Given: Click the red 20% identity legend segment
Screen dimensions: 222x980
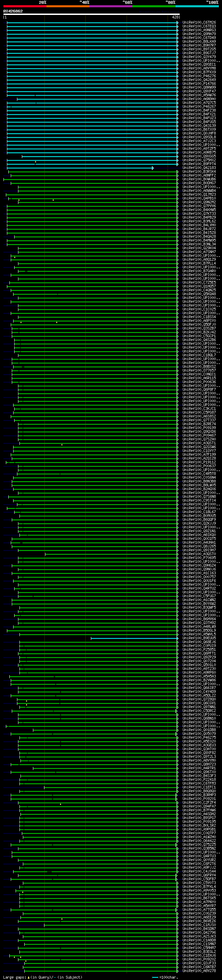Looking at the screenshot, I should (25, 6).
